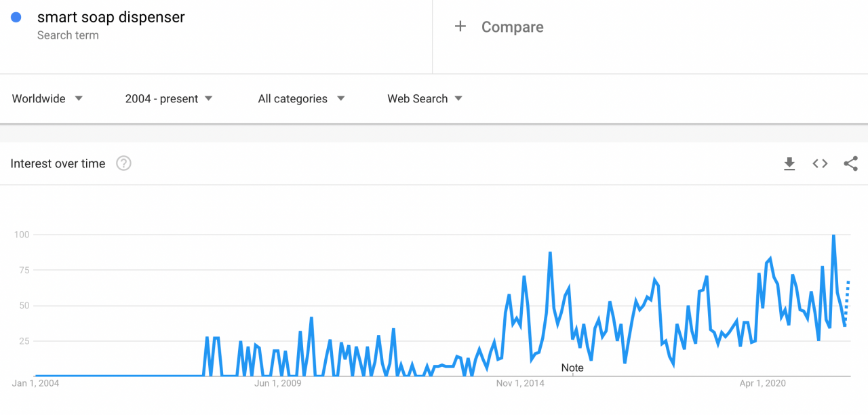
Task: Expand the All categories dropdown
Action: (302, 98)
